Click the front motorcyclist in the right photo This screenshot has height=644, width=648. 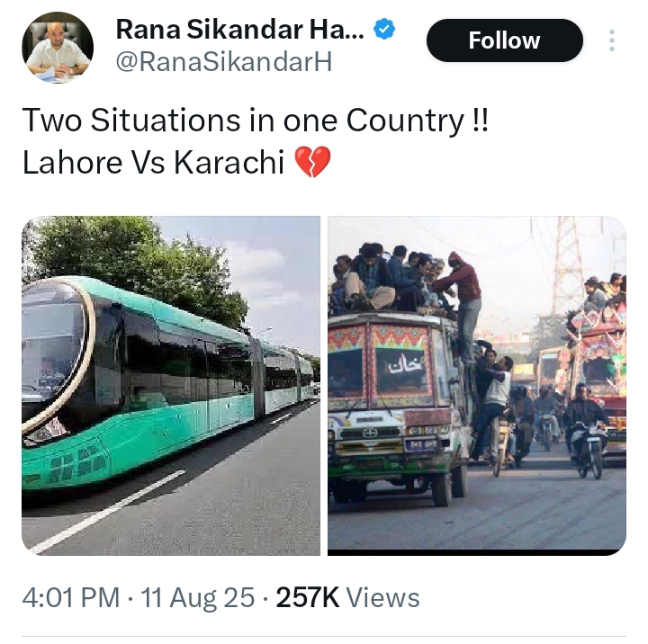[x=586, y=431]
